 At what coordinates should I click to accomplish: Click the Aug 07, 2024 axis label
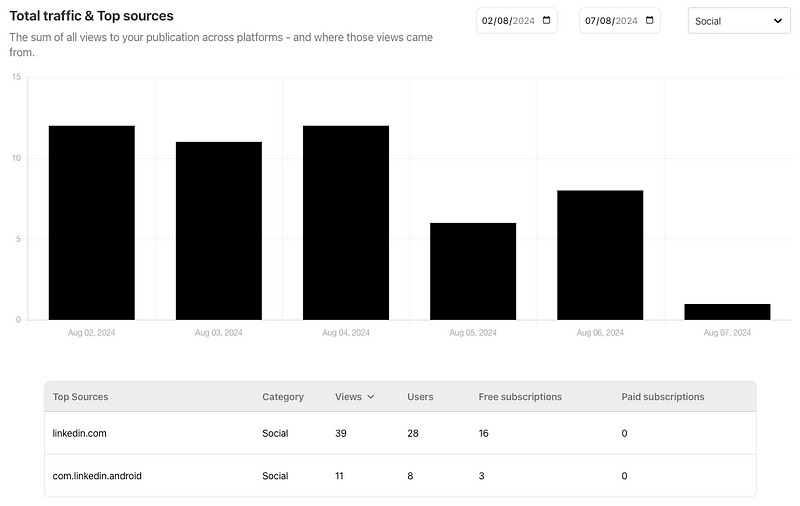727,333
